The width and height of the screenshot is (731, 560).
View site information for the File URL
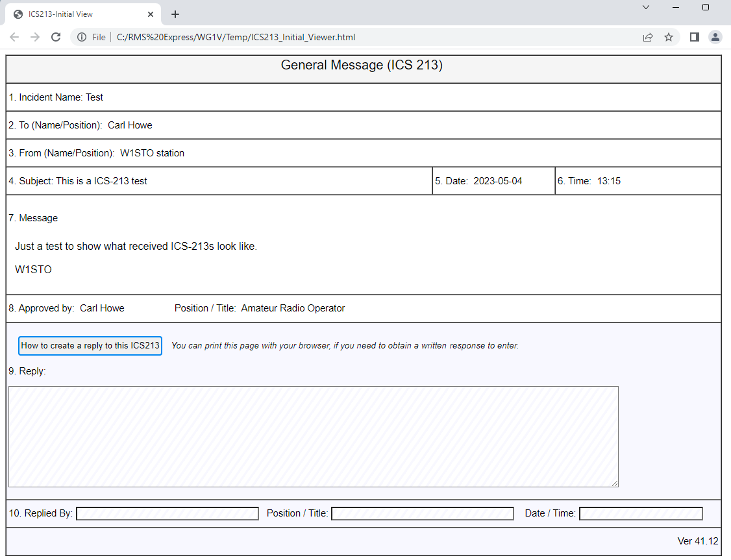tap(82, 37)
